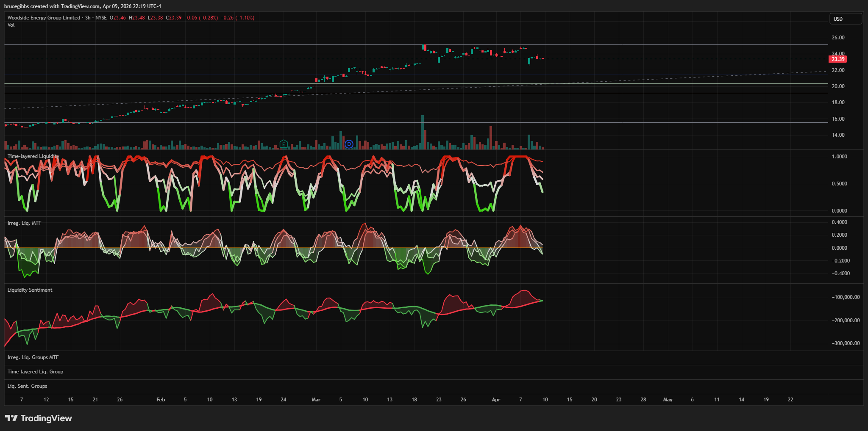Viewport: 868px width, 431px height.
Task: Click the tallest volume bar near Mar 18
Action: 423,132
